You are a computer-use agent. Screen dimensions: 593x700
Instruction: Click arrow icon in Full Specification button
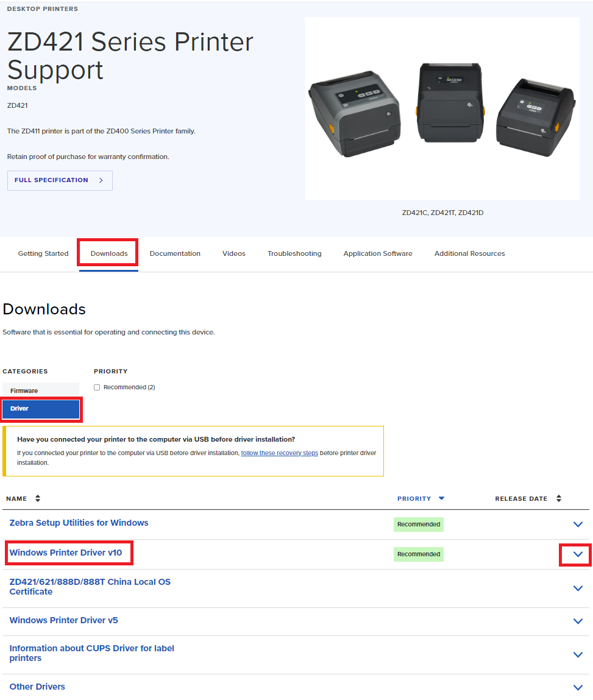[101, 180]
